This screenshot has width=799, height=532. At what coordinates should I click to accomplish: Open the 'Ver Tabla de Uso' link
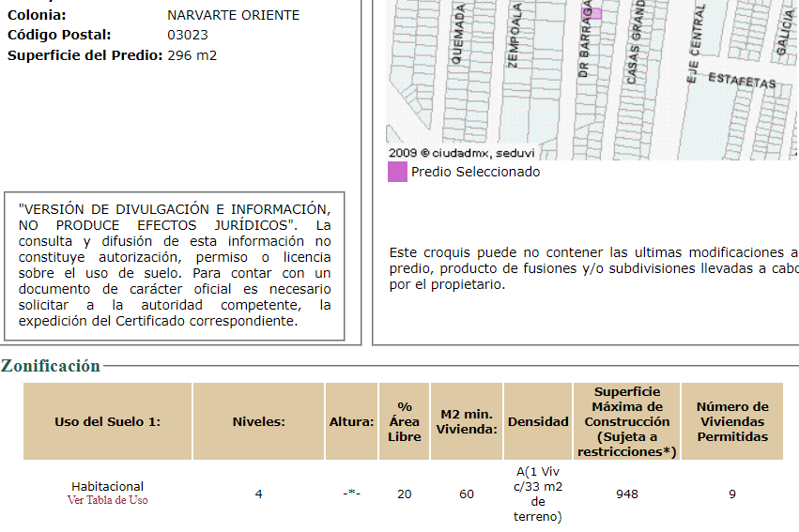[x=108, y=500]
